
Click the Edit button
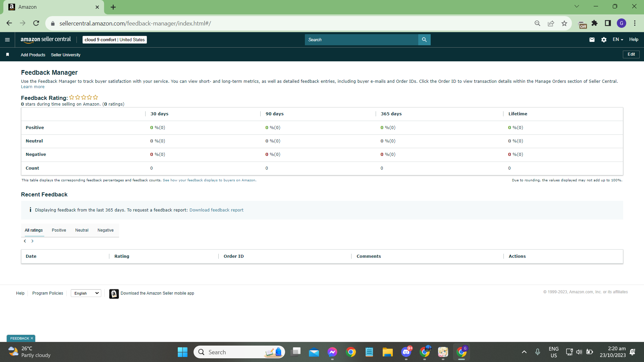click(631, 54)
